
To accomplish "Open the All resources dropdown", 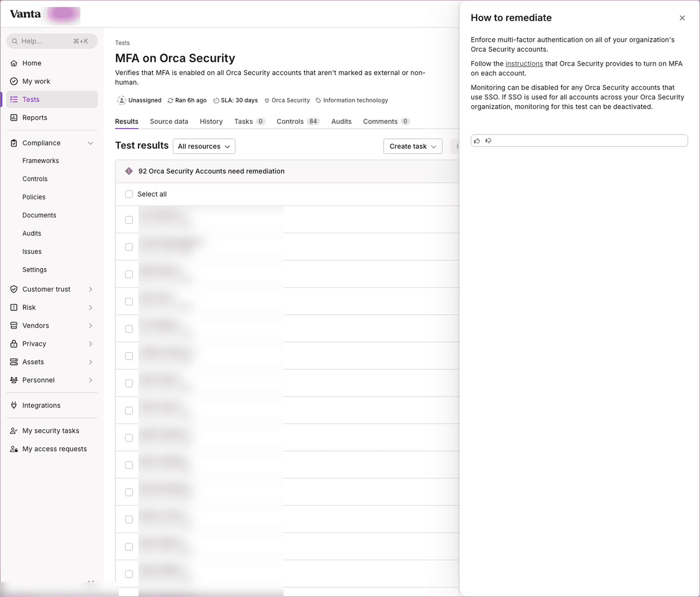I will click(x=204, y=146).
